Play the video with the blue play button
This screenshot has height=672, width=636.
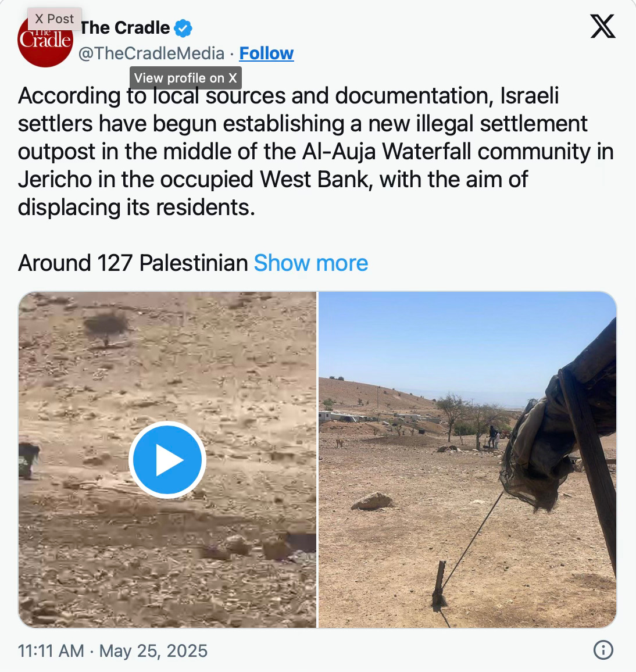[167, 460]
